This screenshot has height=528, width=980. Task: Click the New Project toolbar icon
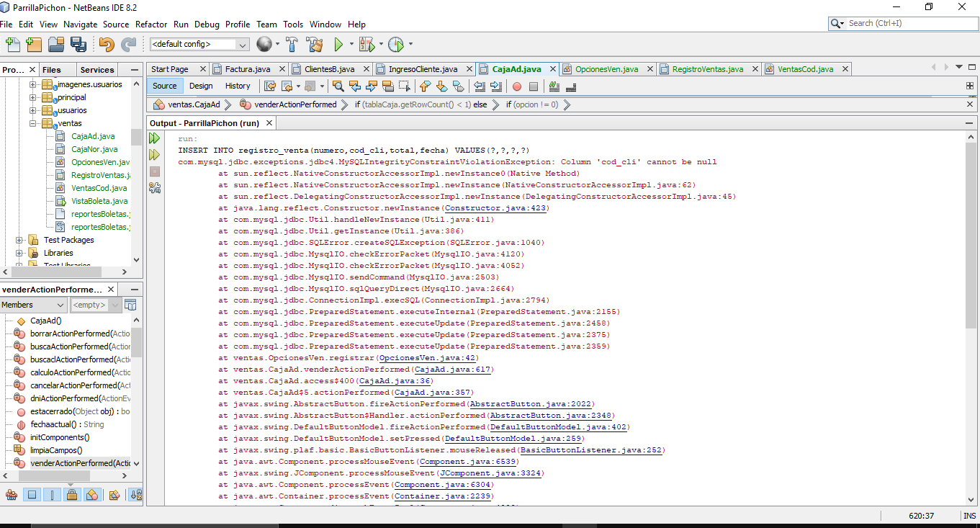33,45
